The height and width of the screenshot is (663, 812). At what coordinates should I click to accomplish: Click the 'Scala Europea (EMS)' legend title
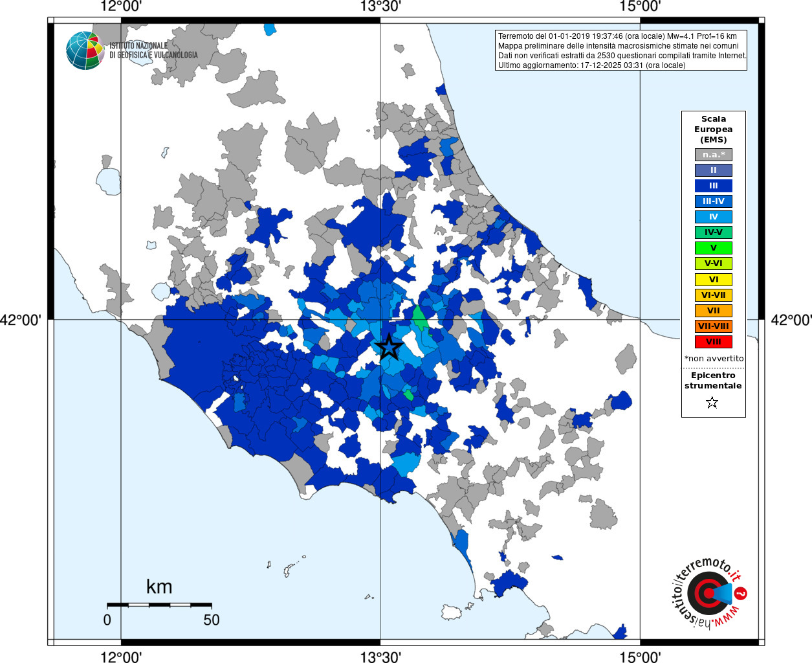714,129
